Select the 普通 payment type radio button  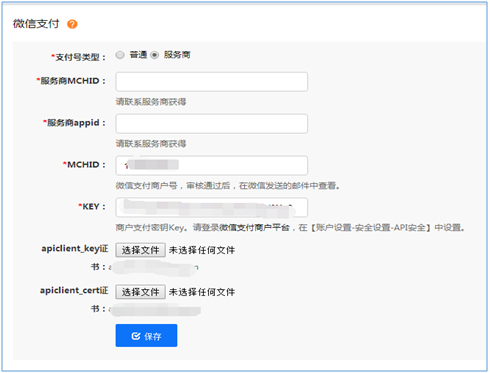[x=120, y=55]
